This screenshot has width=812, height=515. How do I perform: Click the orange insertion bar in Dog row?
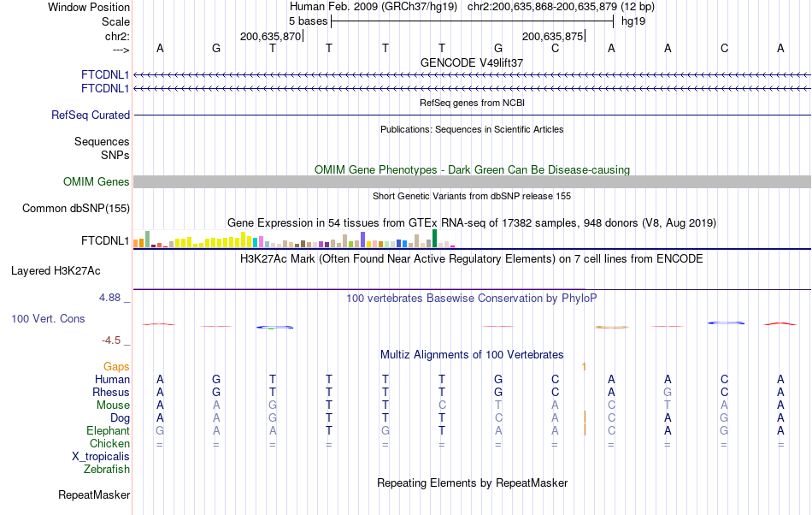(x=585, y=417)
